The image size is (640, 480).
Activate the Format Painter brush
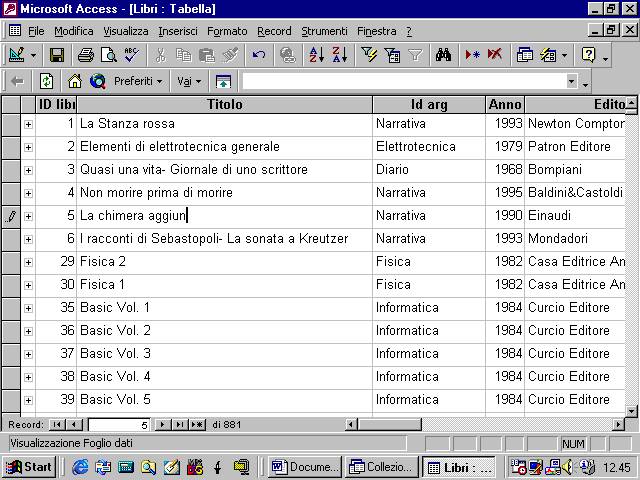230,55
